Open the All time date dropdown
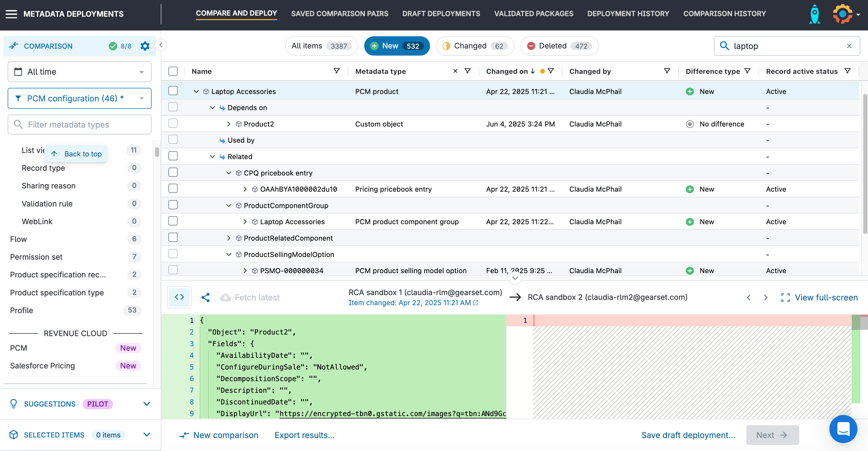The height and width of the screenshot is (451, 868). point(80,72)
